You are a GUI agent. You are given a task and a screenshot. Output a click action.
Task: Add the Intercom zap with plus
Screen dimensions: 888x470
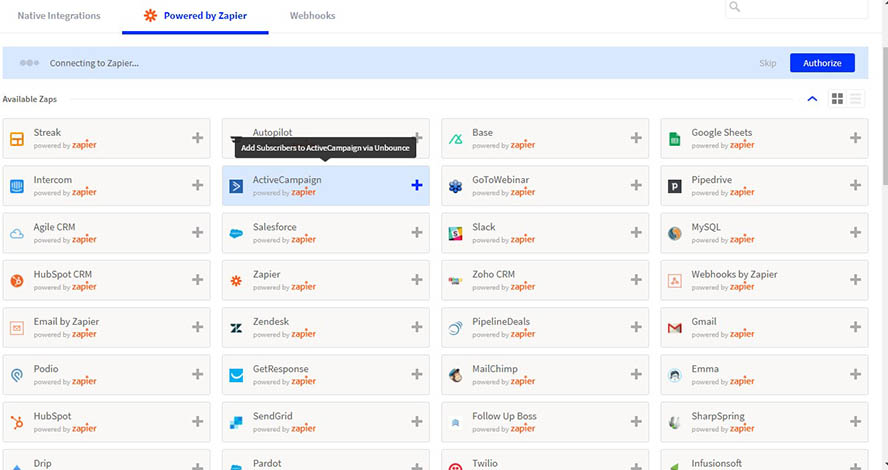tap(197, 185)
